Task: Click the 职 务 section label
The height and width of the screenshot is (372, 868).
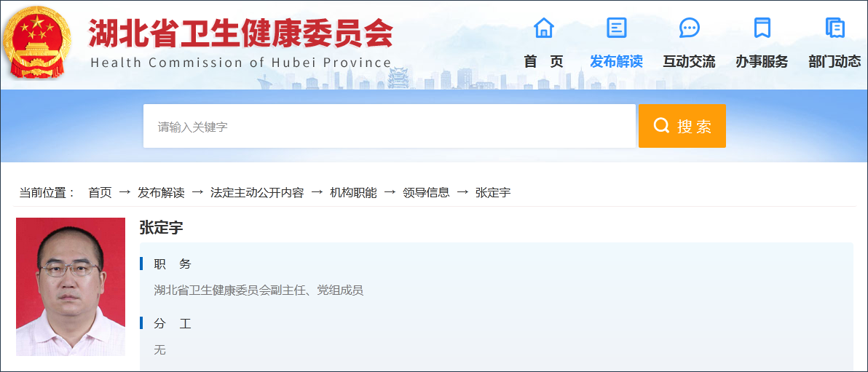Action: [x=173, y=264]
